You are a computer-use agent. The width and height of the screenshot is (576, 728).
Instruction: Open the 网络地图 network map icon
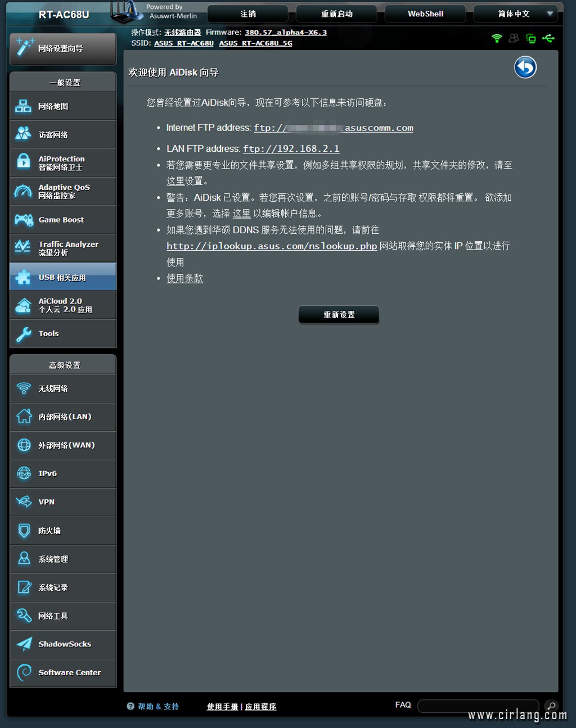[23, 106]
